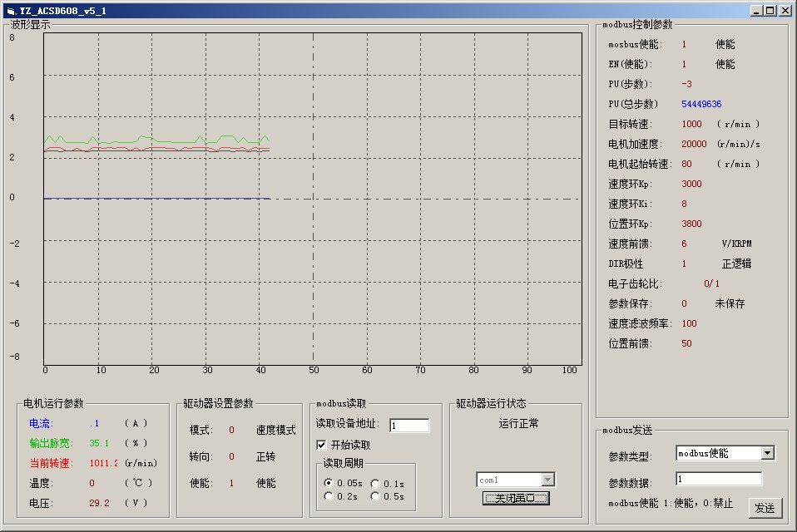Click the 参数数据 parameter data field

pos(721,478)
